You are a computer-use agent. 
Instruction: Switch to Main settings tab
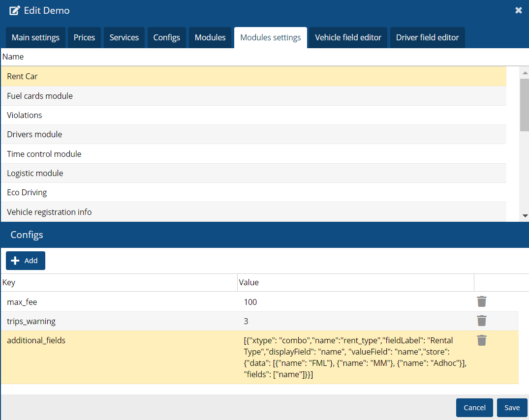tap(35, 38)
